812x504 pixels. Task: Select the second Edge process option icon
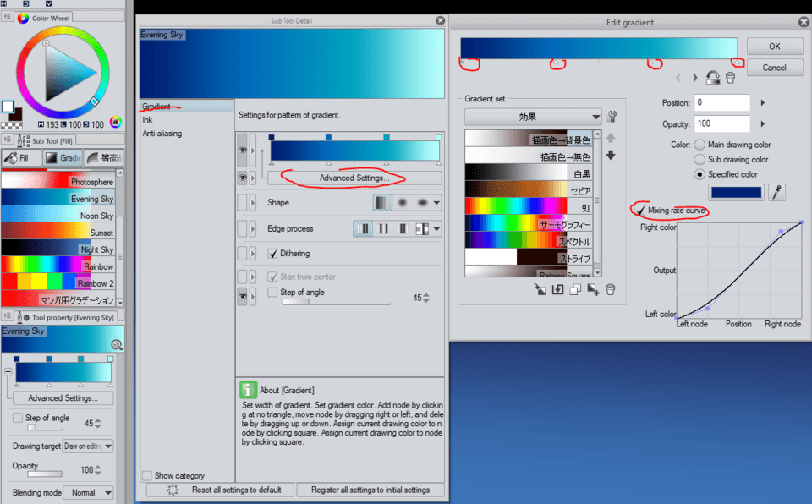[x=384, y=228]
